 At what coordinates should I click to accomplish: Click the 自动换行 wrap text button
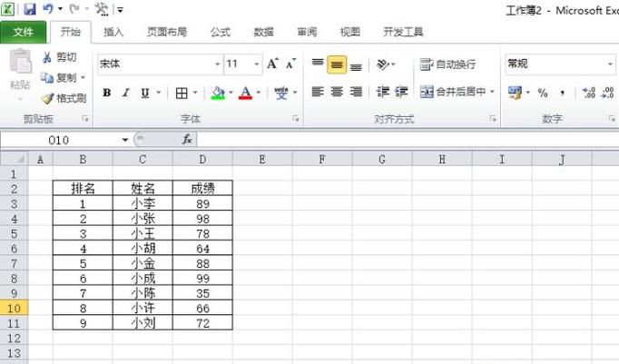pos(447,64)
